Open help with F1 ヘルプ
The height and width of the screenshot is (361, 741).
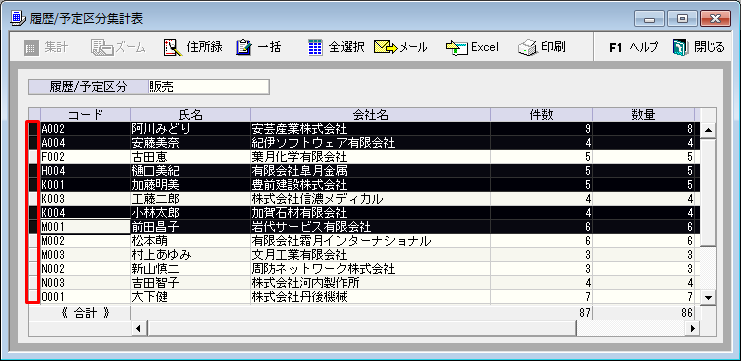click(x=633, y=47)
